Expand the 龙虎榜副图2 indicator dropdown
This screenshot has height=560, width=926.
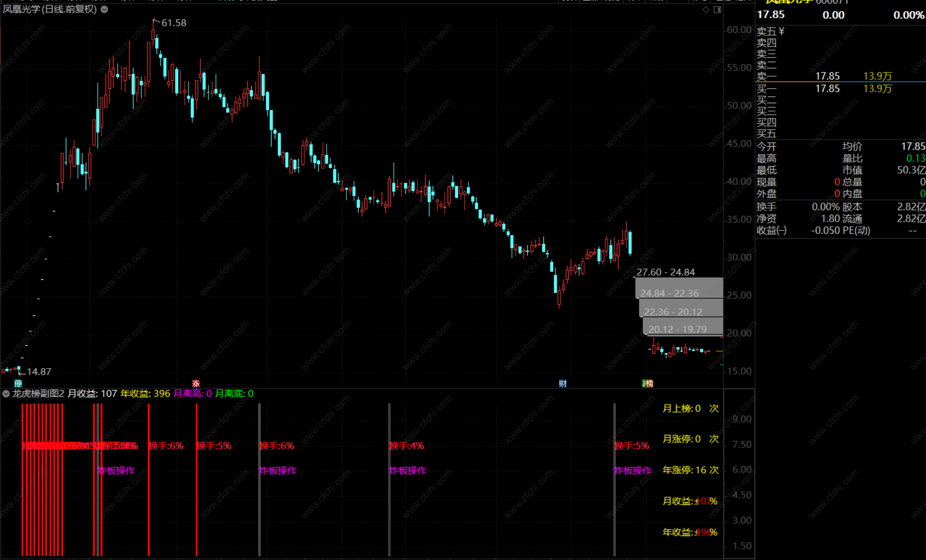tap(6, 394)
